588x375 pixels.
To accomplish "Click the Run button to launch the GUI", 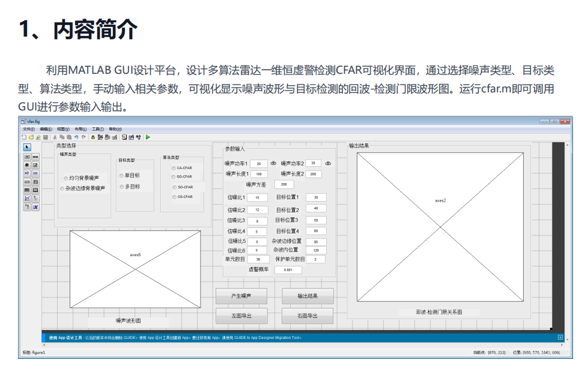I will point(148,137).
